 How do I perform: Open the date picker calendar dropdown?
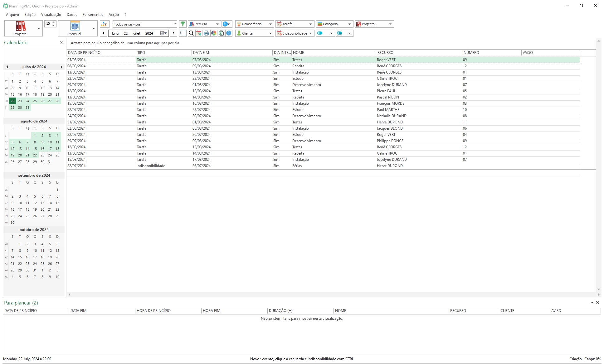click(163, 33)
